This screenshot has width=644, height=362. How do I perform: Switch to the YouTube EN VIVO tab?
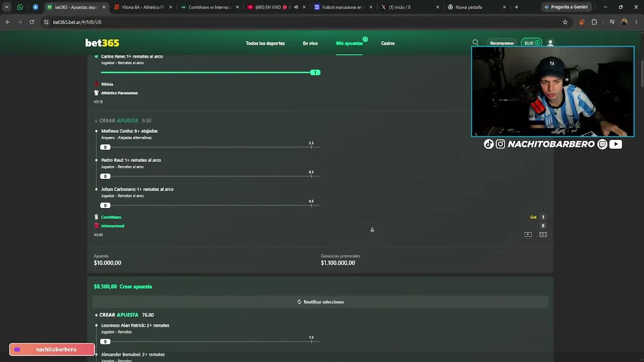click(277, 7)
